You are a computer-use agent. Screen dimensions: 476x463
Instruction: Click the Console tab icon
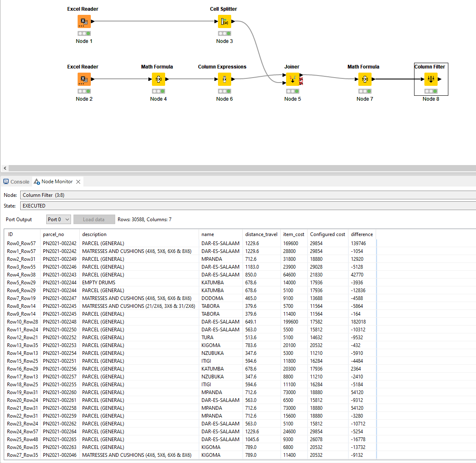point(6,182)
